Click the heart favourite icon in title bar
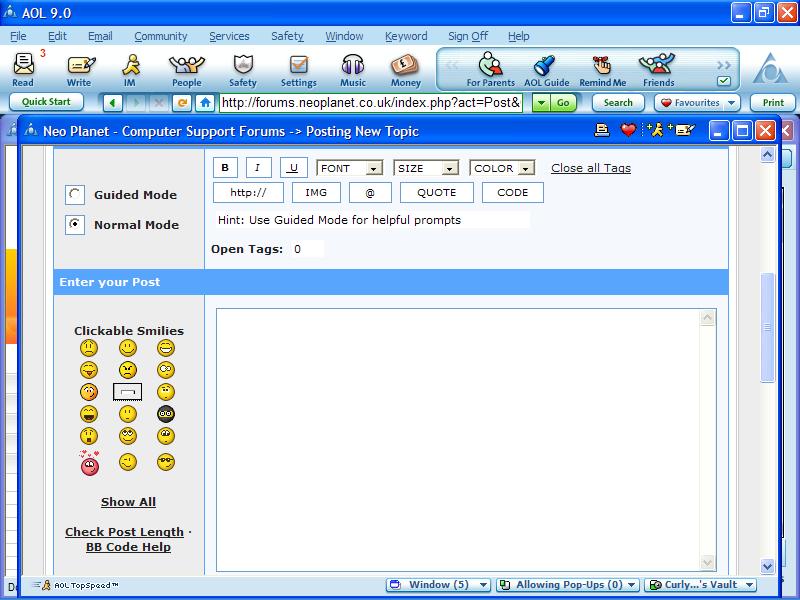 [629, 131]
